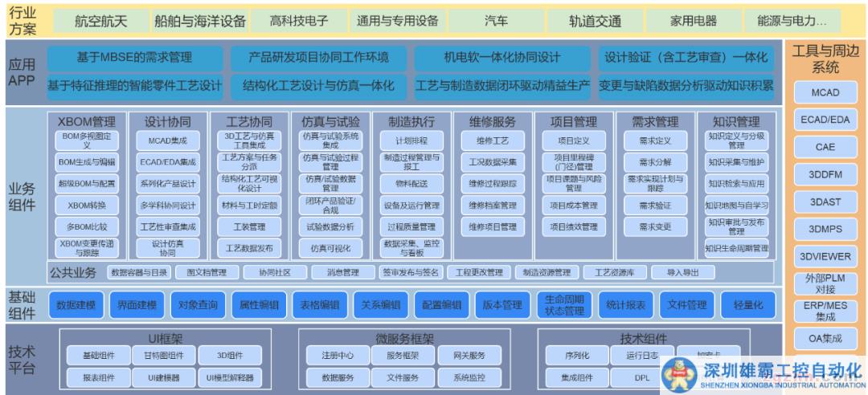Click 注册中心 in 微服务框架
Viewport: 868px width, 395px height.
tap(337, 355)
